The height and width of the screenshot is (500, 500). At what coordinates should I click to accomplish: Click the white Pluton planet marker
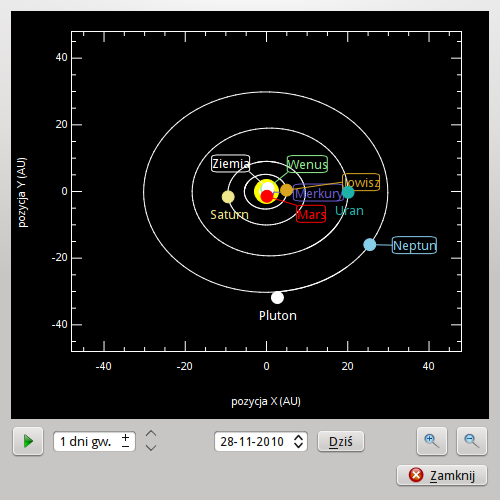coord(277,297)
